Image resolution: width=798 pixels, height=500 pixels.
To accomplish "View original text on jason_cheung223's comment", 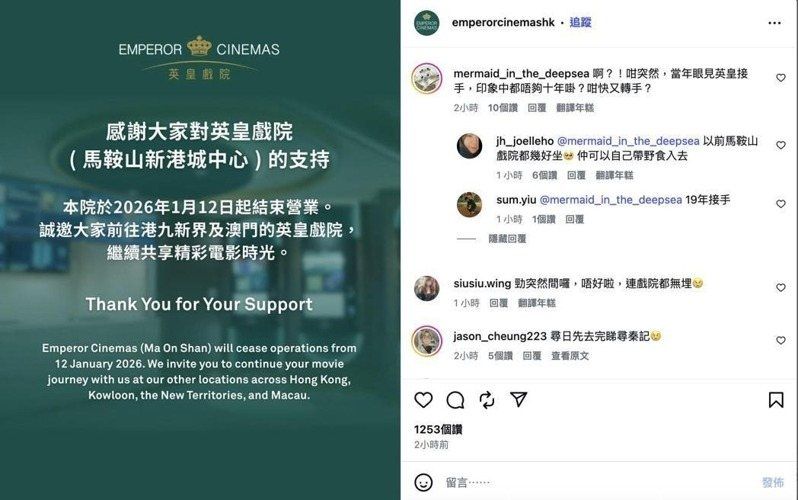I will [x=570, y=356].
